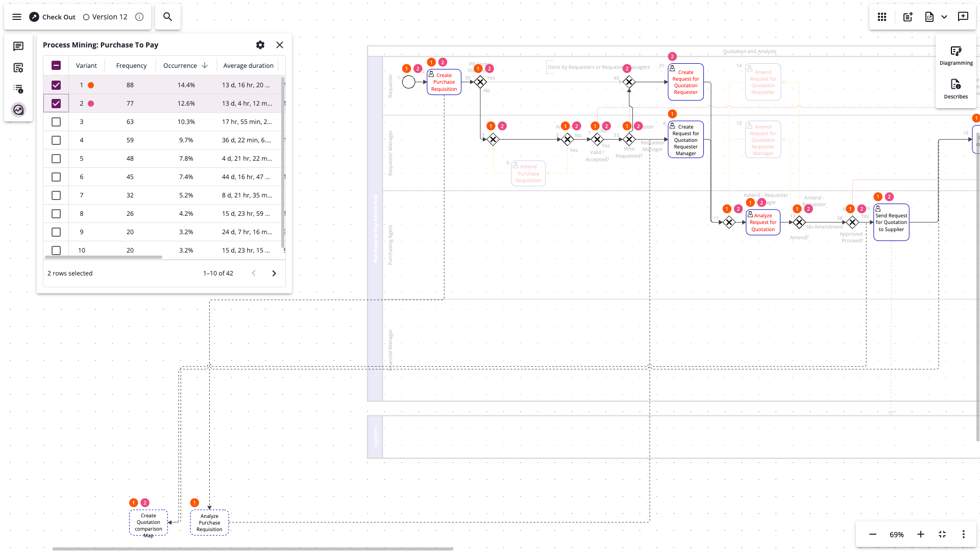Open process mining settings gear

click(x=260, y=45)
